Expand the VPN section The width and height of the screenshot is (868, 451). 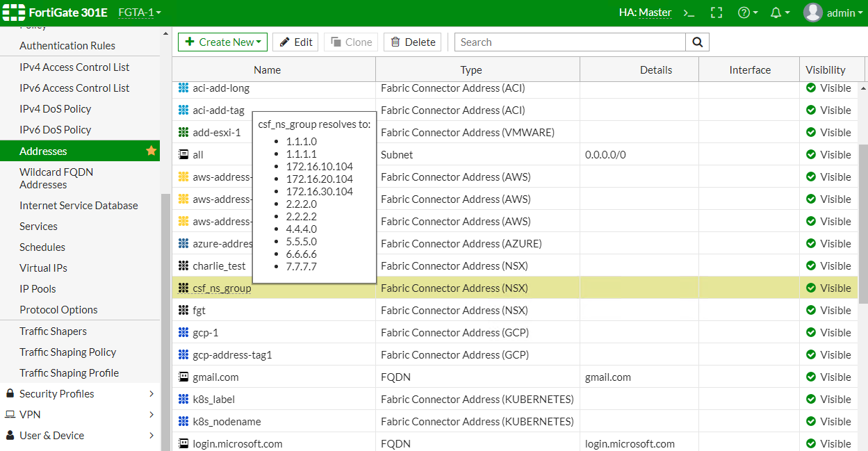click(x=31, y=414)
